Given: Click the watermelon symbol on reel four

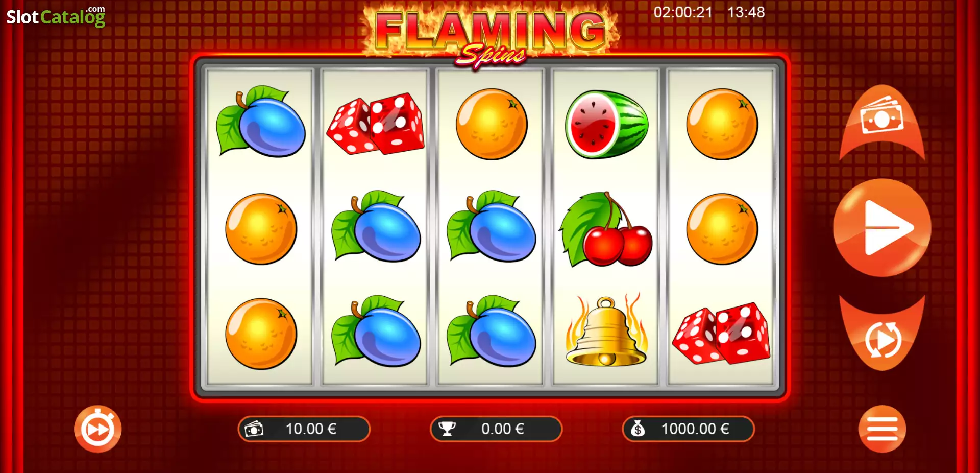Looking at the screenshot, I should (606, 124).
